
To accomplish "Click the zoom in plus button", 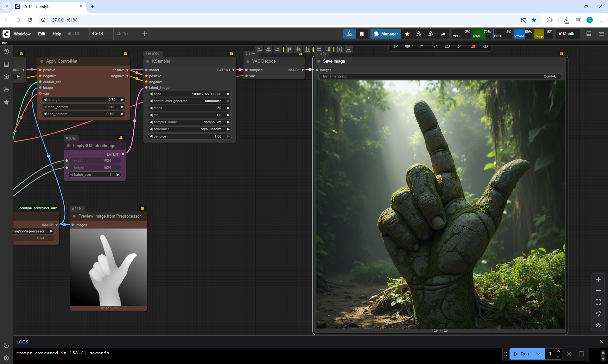I will coord(598,279).
